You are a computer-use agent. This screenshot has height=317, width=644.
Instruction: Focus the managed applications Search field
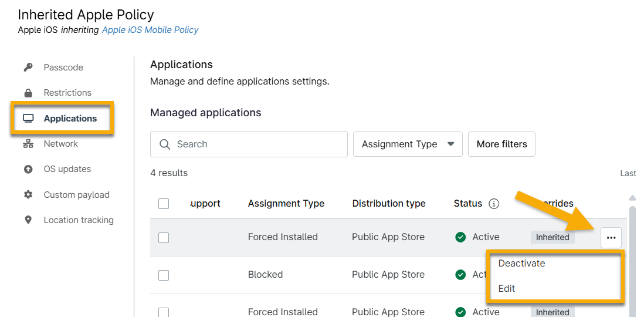[258, 144]
